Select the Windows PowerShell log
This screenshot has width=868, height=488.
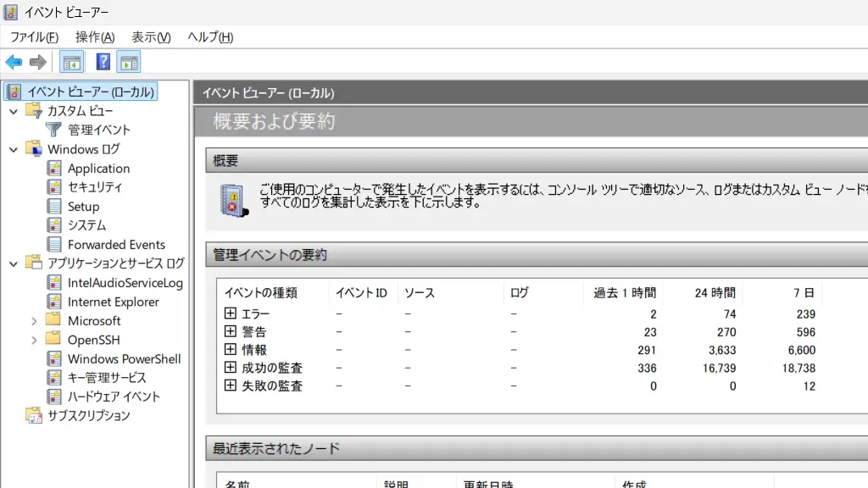[x=124, y=358]
